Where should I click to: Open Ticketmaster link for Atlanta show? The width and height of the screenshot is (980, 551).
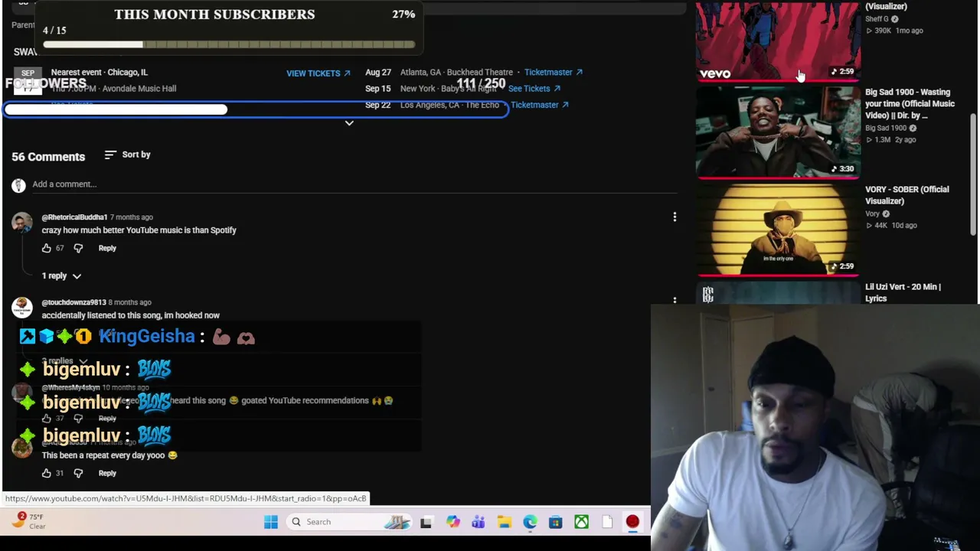point(554,72)
